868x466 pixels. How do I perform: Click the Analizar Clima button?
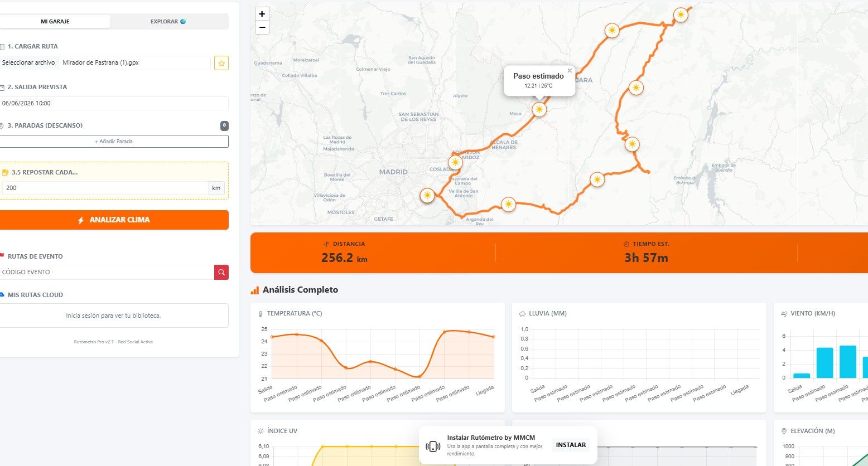tap(114, 220)
